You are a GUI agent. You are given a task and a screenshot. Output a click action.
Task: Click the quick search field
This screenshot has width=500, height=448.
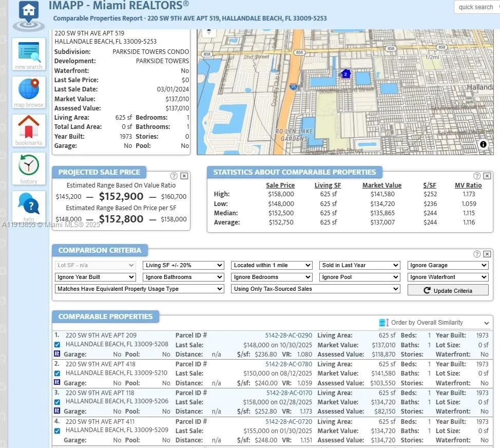pos(476,7)
